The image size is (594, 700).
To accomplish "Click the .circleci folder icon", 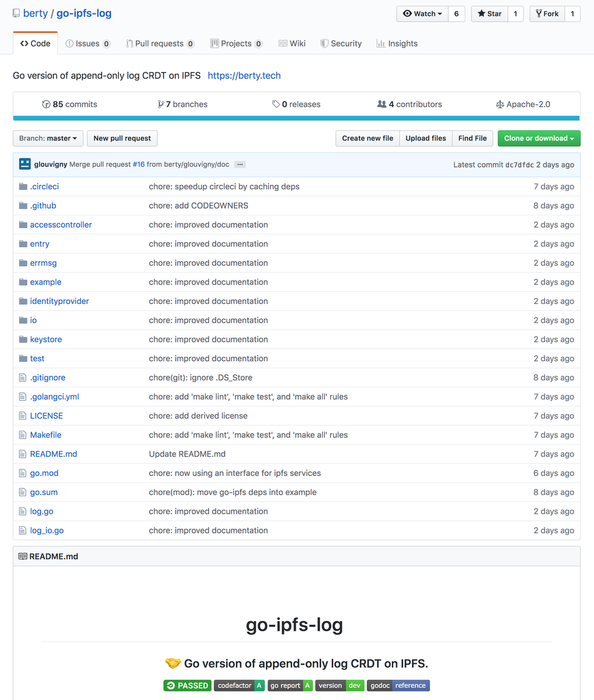I will click(23, 186).
